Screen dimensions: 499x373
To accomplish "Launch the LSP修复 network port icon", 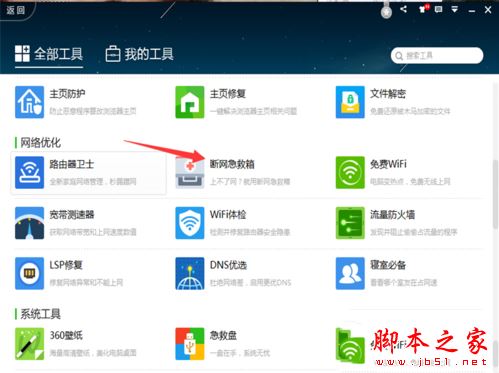I will [29, 273].
